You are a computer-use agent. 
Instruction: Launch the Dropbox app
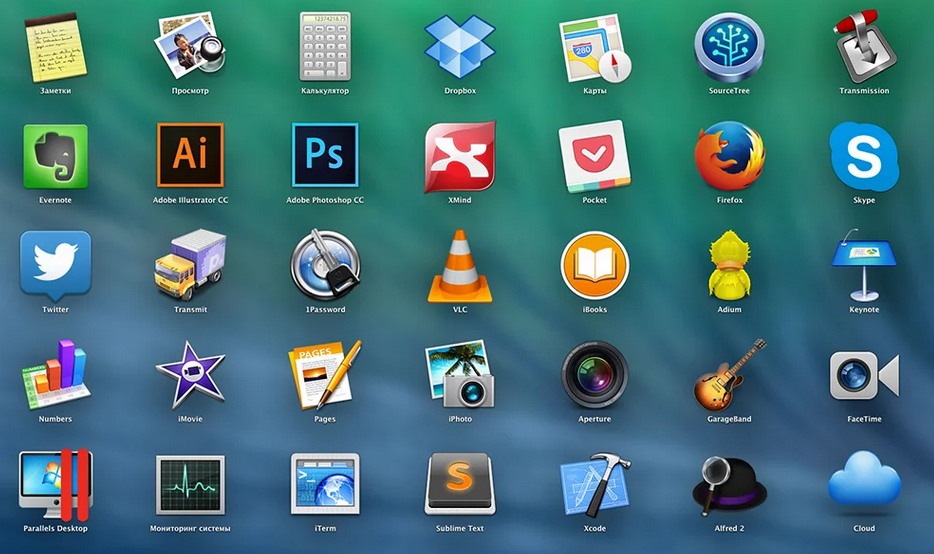click(460, 47)
